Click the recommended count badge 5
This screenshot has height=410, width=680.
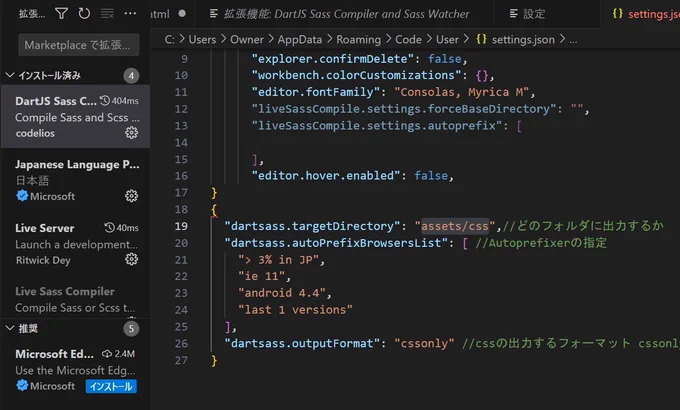point(131,329)
